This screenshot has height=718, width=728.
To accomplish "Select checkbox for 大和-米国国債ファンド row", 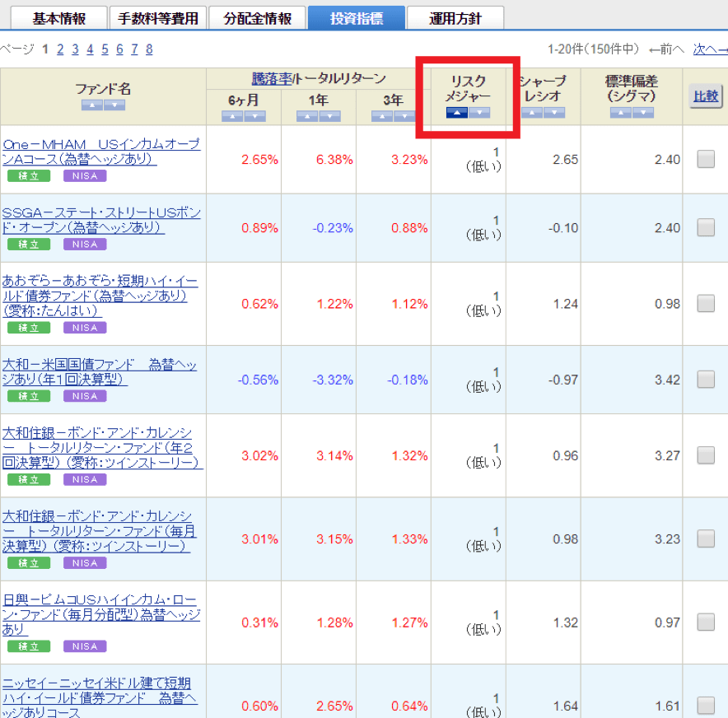I will [x=706, y=380].
